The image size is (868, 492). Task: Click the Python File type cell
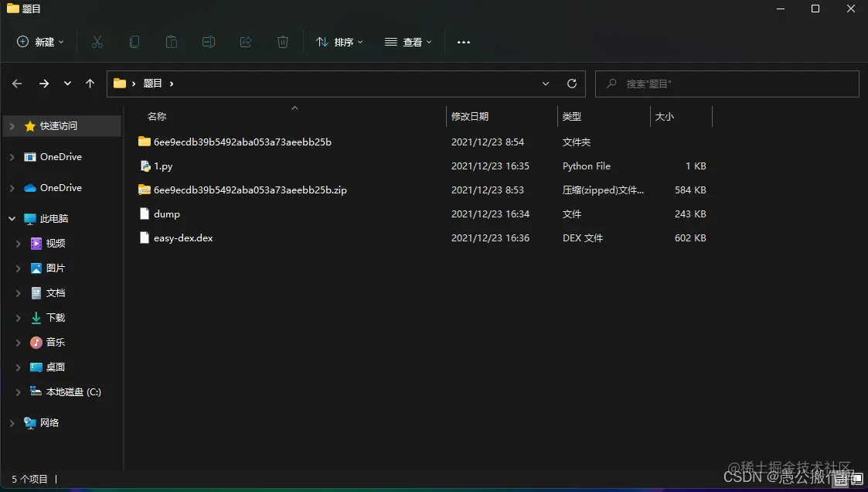586,166
